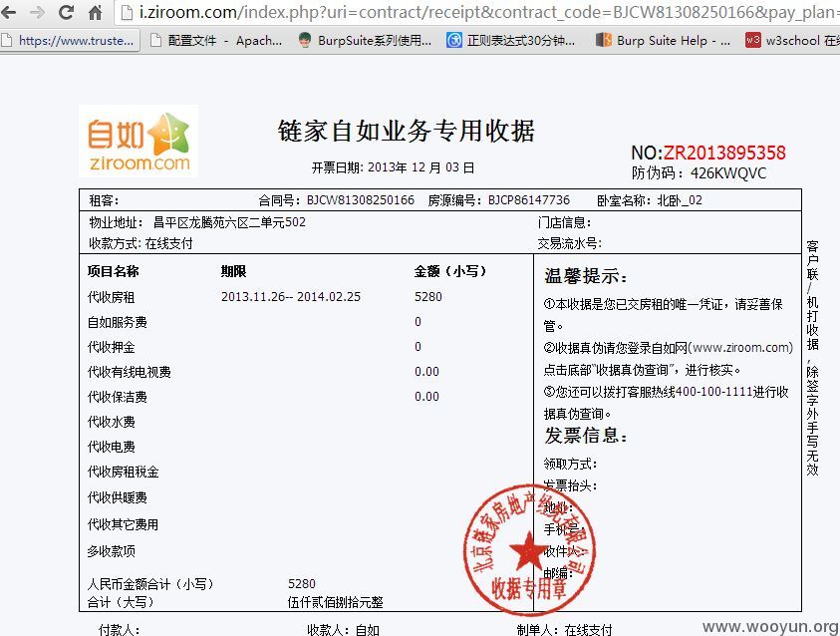
Task: Select property code BJCP86147736
Action: tap(529, 200)
